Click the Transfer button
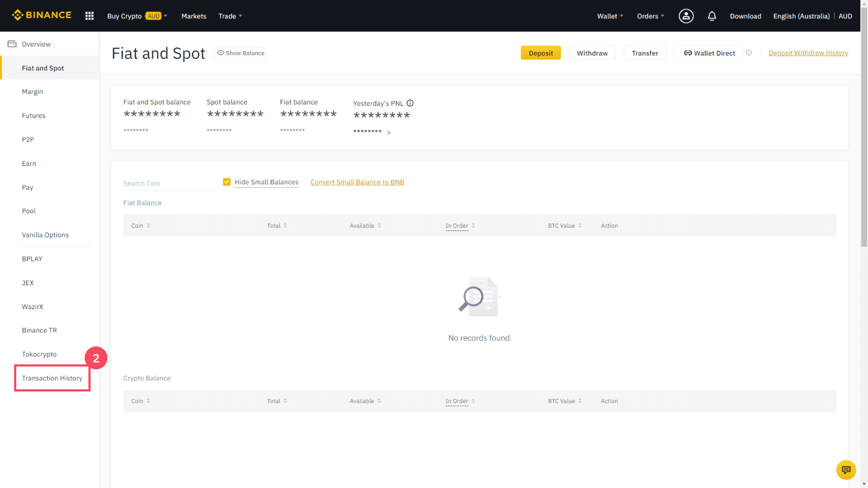The height and width of the screenshot is (488, 868). [x=645, y=53]
